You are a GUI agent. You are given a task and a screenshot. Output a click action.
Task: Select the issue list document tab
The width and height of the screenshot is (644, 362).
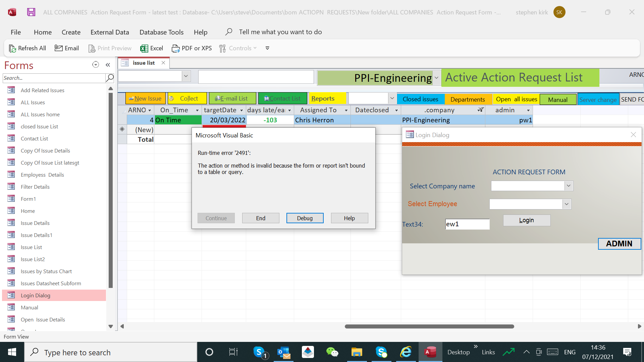143,63
